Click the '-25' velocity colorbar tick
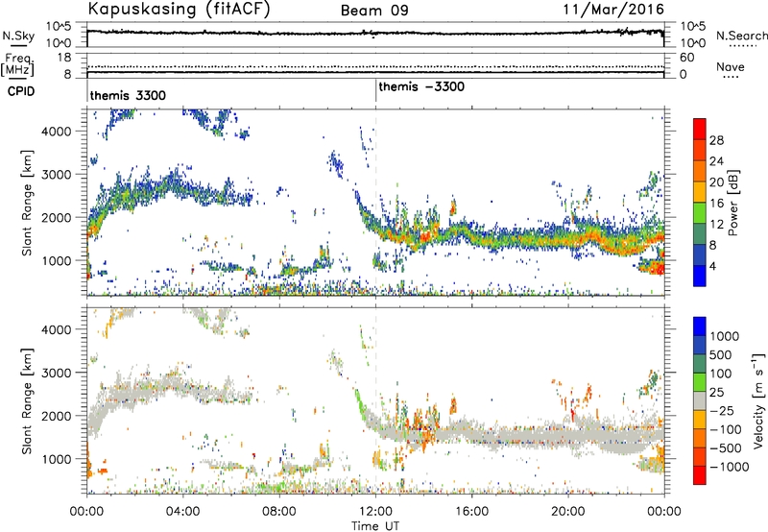 (x=722, y=410)
